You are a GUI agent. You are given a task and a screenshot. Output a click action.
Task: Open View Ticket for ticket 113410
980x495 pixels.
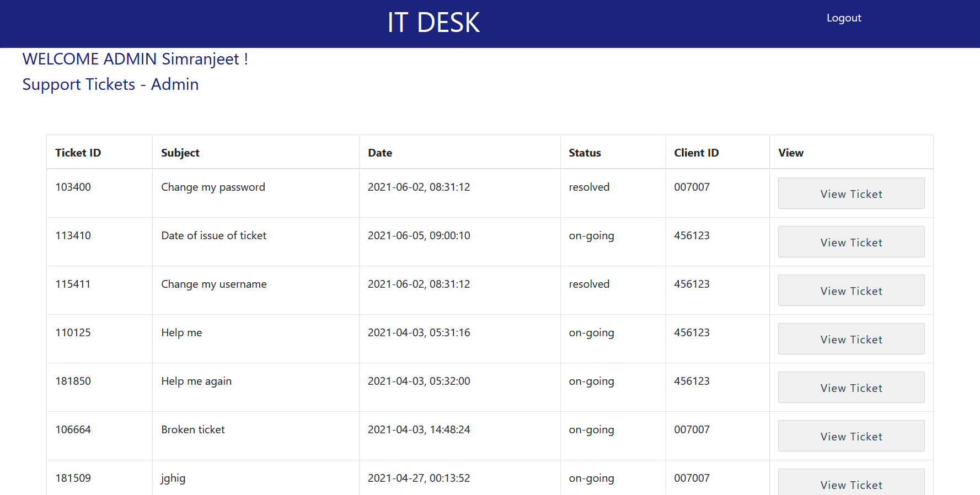[851, 242]
